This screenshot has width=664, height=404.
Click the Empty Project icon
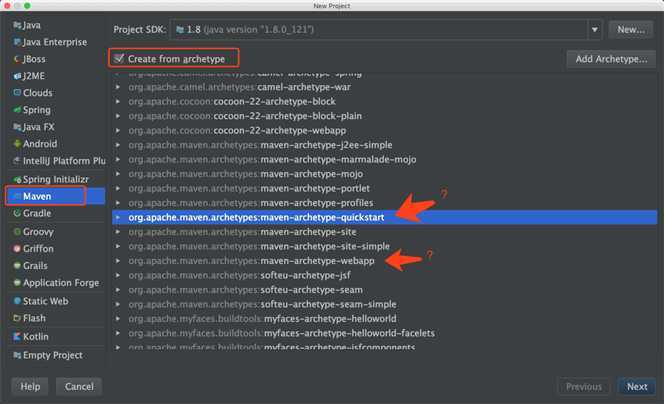(x=17, y=355)
